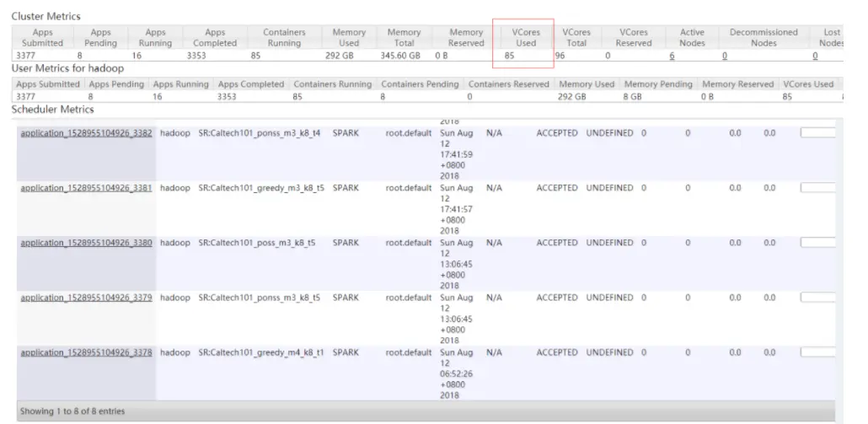Image resolution: width=868 pixels, height=424 pixels.
Task: Select User Metrics Apps Running value 16
Action: (x=158, y=97)
